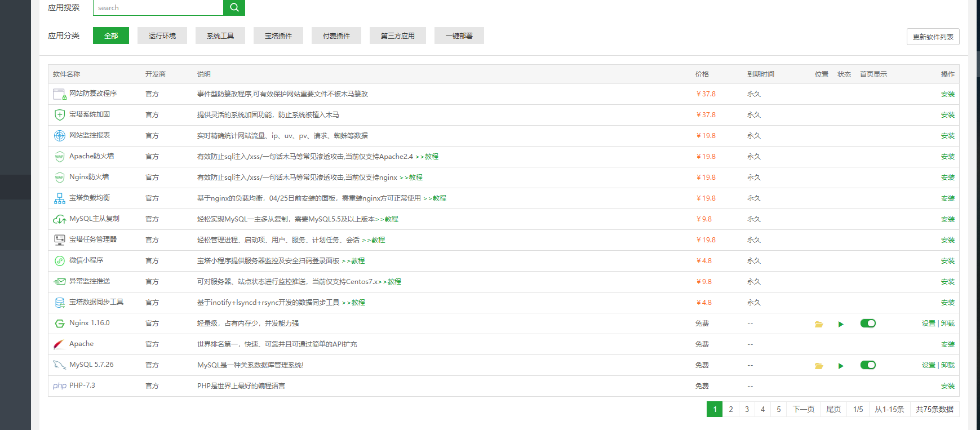Install 网站监控报表
This screenshot has height=430, width=980.
coord(948,136)
